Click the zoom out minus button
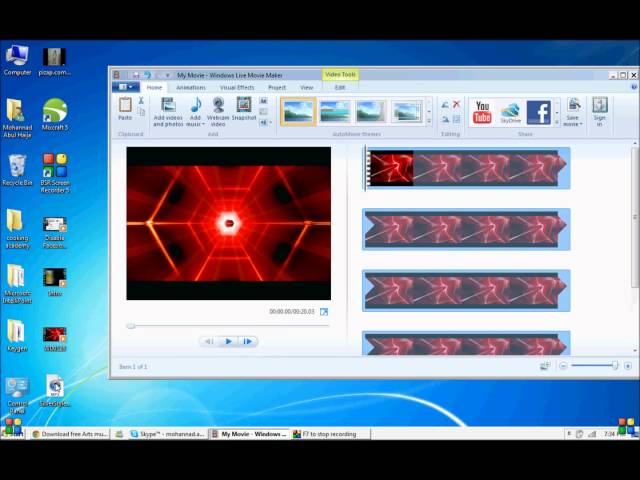 563,366
